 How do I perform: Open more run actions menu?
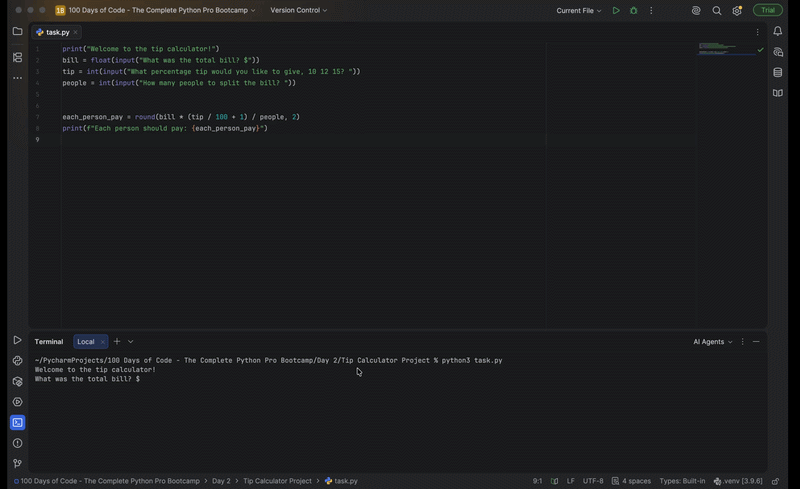pos(651,10)
